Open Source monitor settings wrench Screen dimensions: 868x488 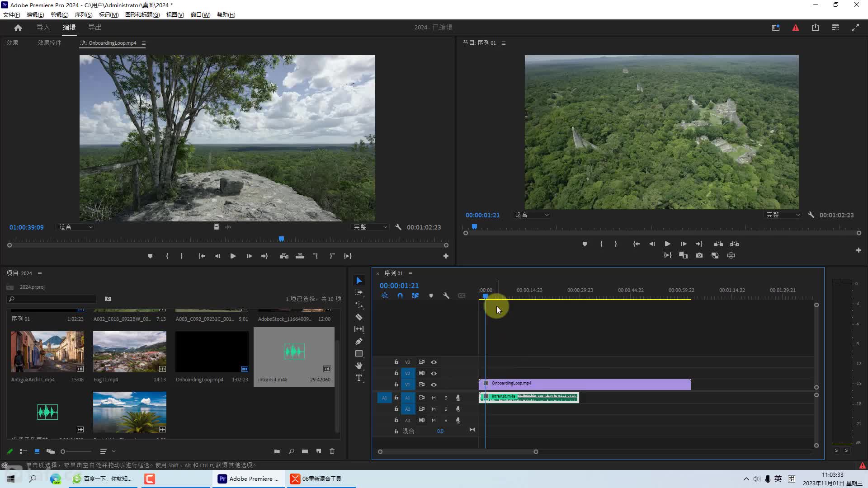(x=398, y=227)
